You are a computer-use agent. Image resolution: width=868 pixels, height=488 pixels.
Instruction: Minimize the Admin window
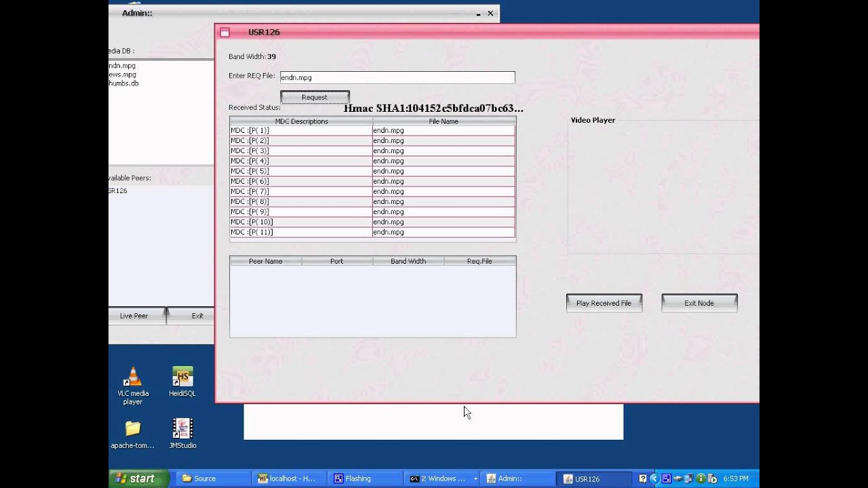[x=478, y=13]
